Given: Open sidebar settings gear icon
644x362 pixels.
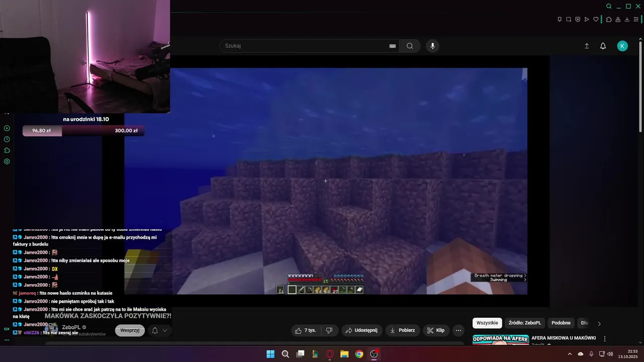Looking at the screenshot, I should coord(7,161).
